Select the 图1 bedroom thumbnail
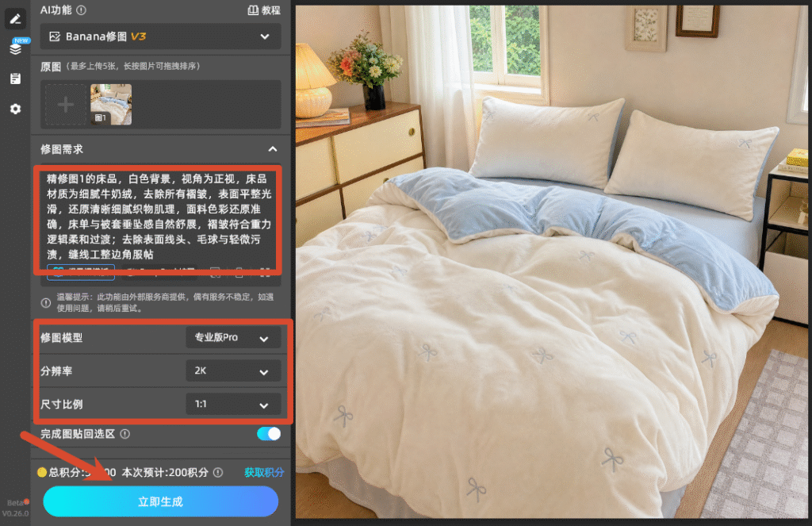812x526 pixels. (111, 105)
